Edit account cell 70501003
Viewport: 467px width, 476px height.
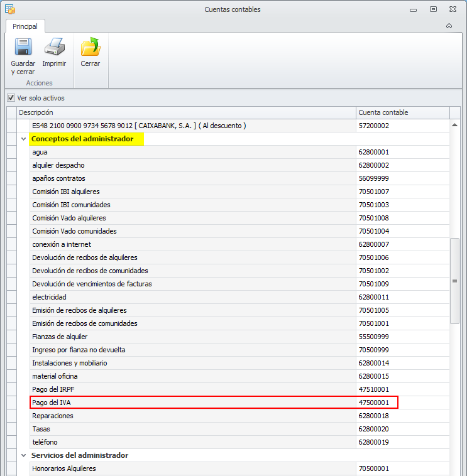(x=403, y=205)
